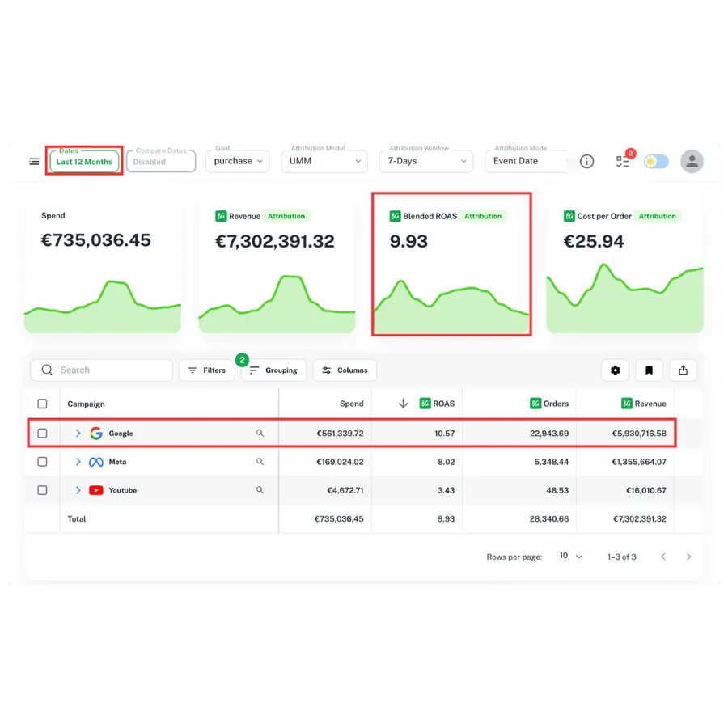This screenshot has width=728, height=728.
Task: Click the Last 12 Months dates button
Action: tap(84, 161)
